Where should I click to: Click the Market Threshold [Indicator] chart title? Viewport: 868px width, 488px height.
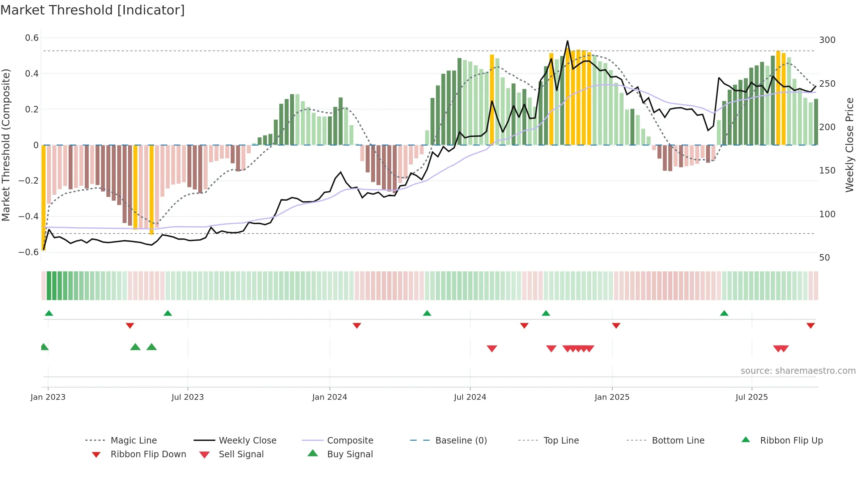coord(93,10)
